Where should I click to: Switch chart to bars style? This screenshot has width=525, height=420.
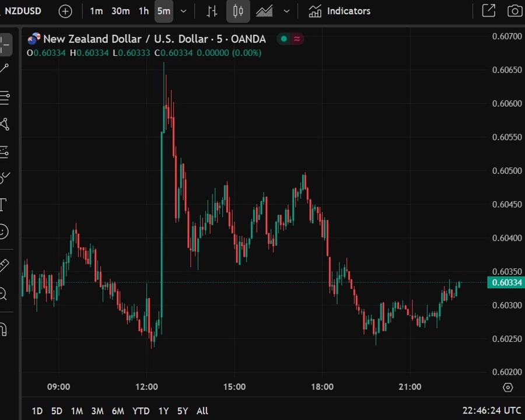[x=212, y=11]
